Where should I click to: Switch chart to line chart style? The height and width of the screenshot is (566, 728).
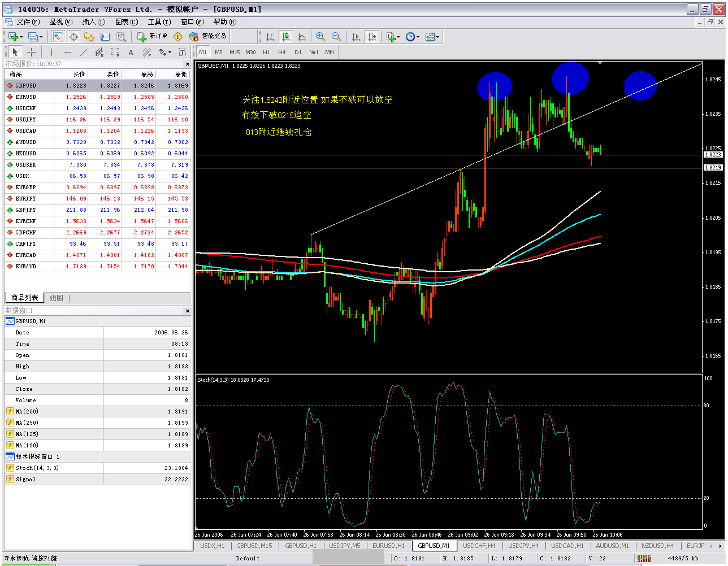[302, 37]
